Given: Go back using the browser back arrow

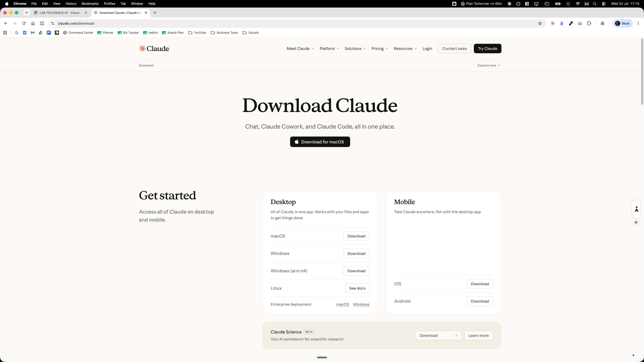Looking at the screenshot, I should click(6, 23).
